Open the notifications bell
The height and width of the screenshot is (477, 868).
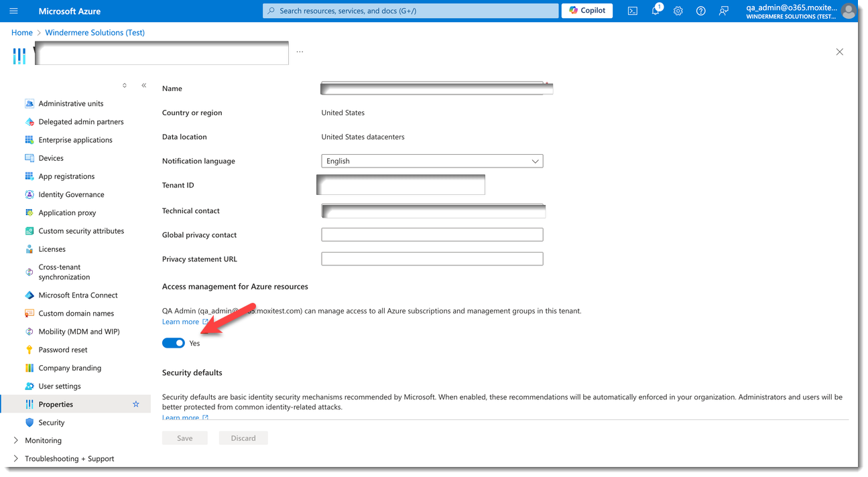pos(656,11)
